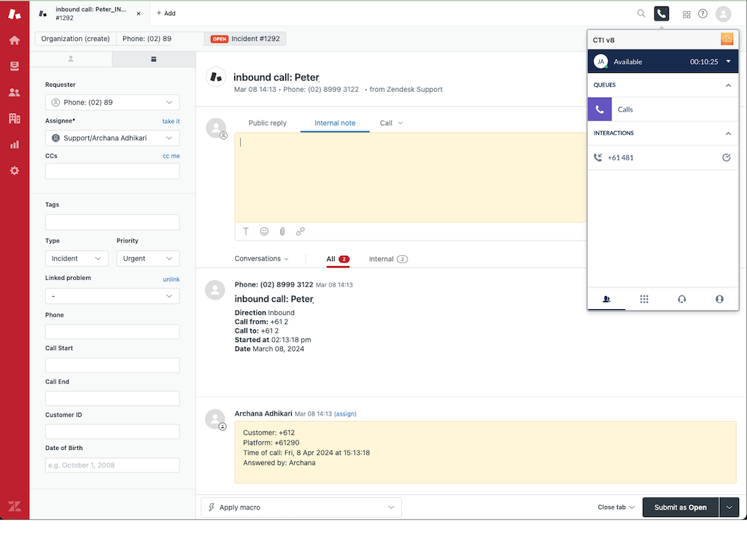Viewport: 747px width, 560px height.
Task: Collapse the INTERACTIONS section
Action: [728, 133]
